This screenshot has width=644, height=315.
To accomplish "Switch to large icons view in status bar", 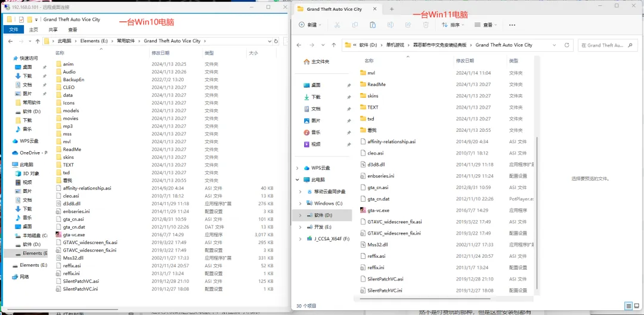I will 637,306.
